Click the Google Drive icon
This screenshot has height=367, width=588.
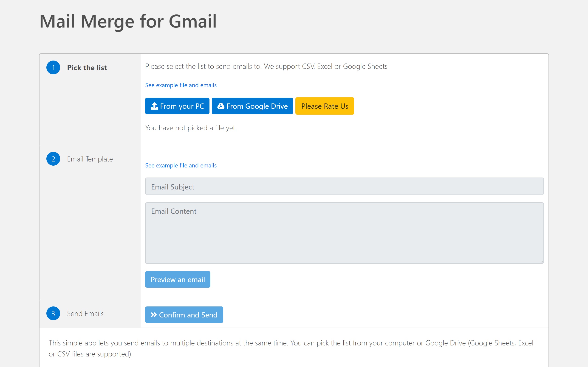pos(221,106)
